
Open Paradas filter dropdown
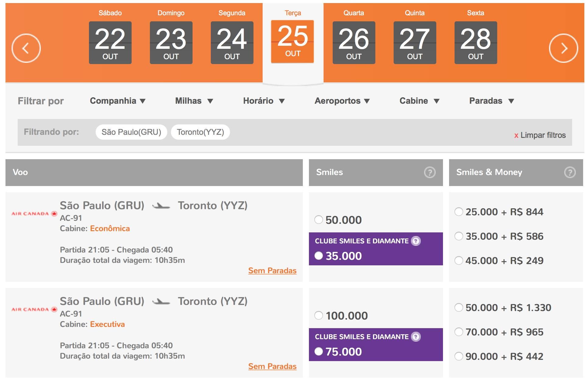(492, 101)
